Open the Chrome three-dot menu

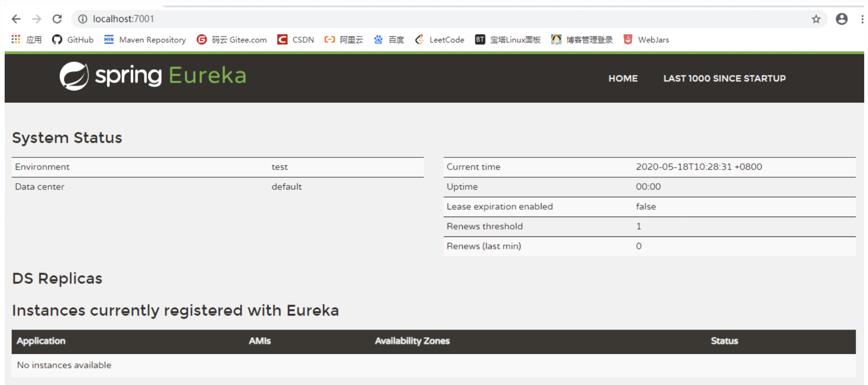pos(862,19)
